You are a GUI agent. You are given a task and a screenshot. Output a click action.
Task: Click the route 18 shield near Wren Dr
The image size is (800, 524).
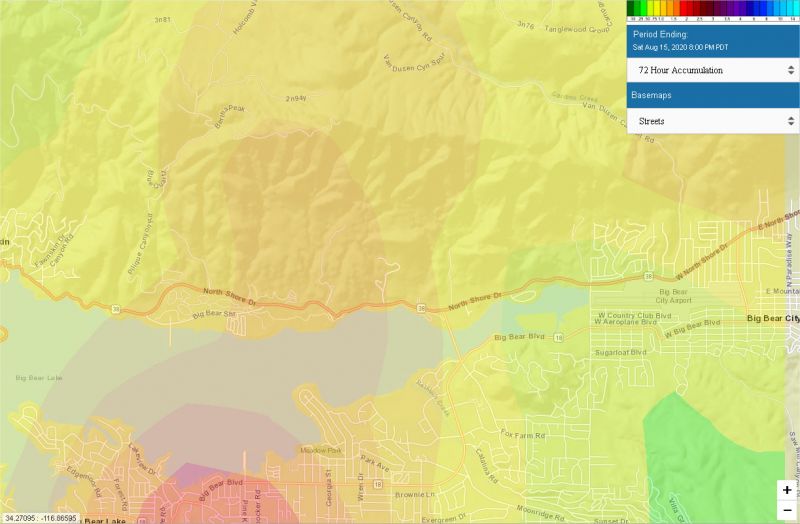tap(378, 484)
